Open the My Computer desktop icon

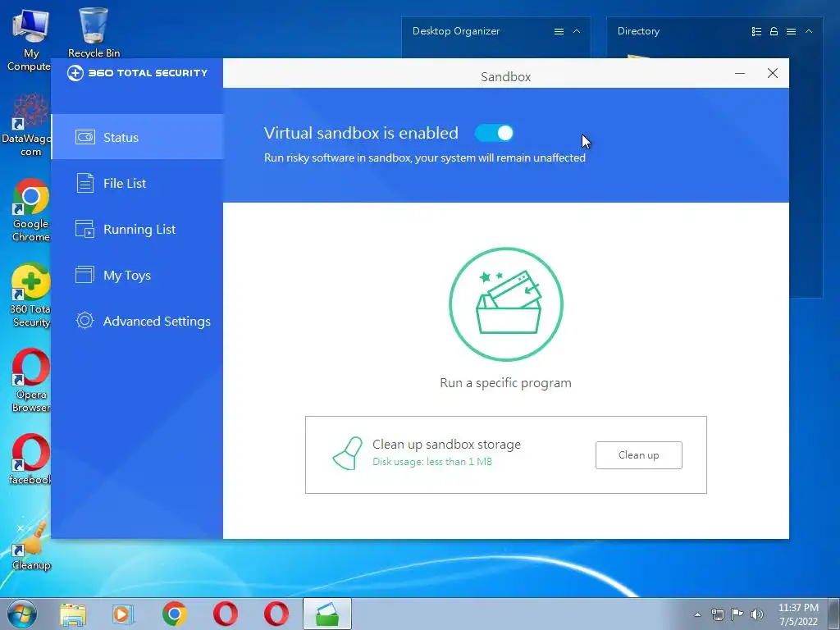30,39
